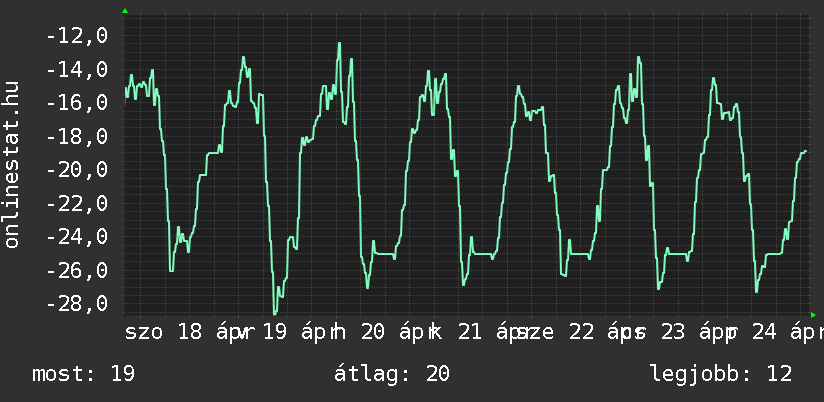
Task: Select the -16,0 y-axis label
Action: pyautogui.click(x=78, y=103)
